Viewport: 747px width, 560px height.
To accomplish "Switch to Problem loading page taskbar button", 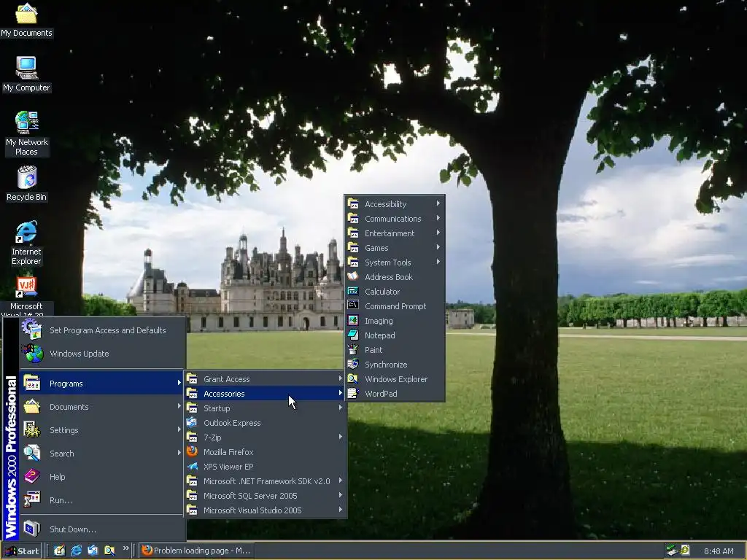I will tap(196, 551).
